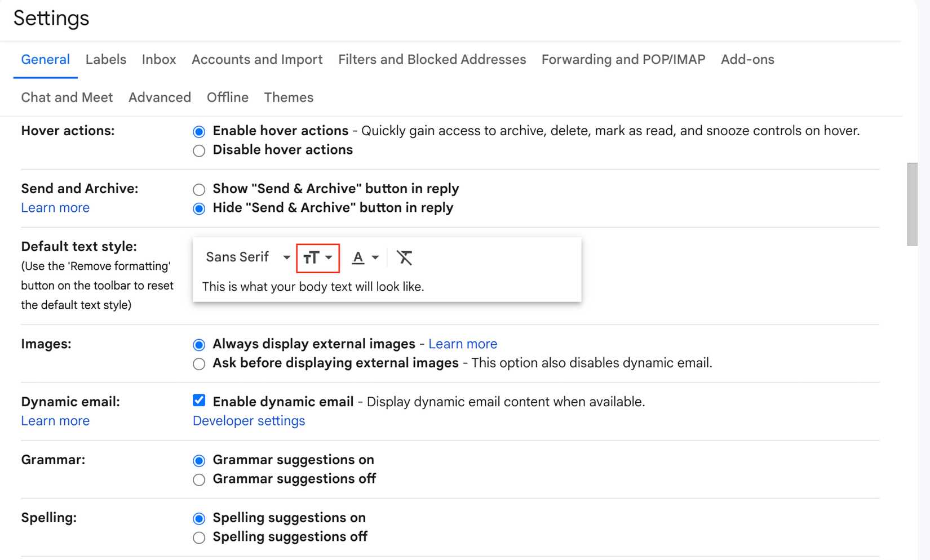Expand the text color dropdown arrow
This screenshot has width=930, height=560.
tap(374, 257)
